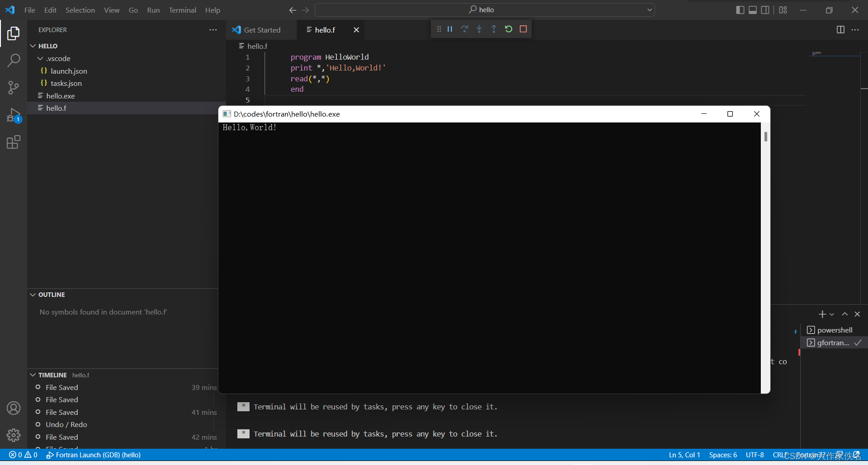Screen dimensions: 868x465
Task: Launch a new terminal with plus icon
Action: tap(822, 314)
